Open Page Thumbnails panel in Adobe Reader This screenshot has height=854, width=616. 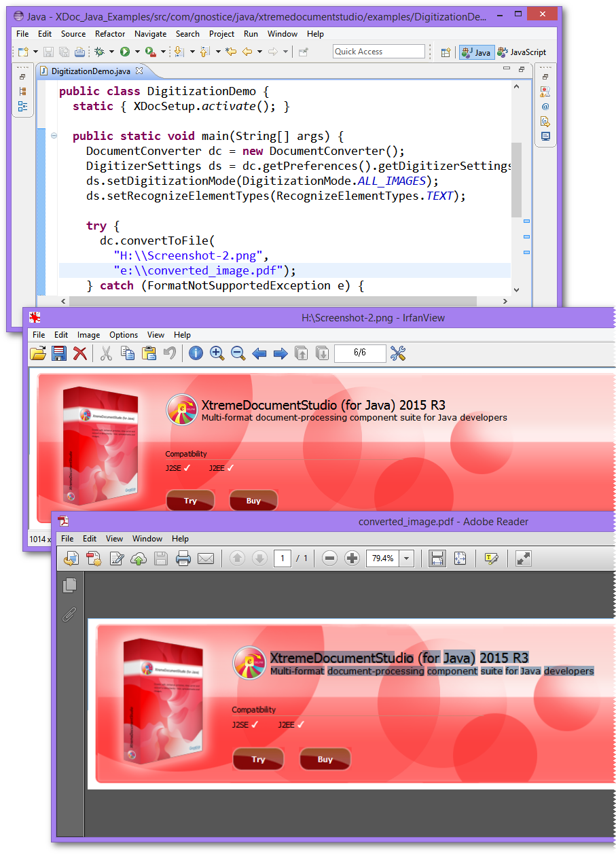click(69, 585)
